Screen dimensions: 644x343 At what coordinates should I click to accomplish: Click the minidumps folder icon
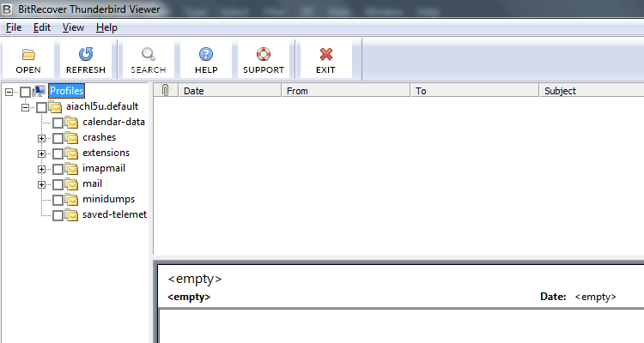pyautogui.click(x=71, y=200)
